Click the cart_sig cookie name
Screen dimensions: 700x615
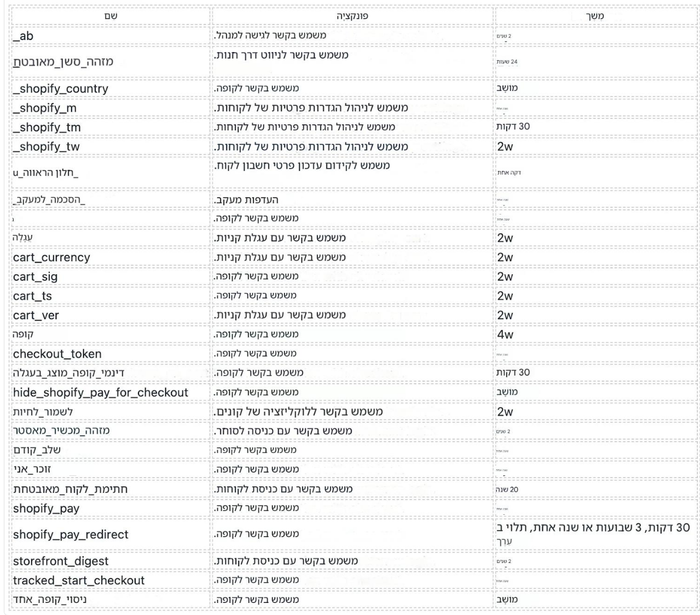point(35,277)
